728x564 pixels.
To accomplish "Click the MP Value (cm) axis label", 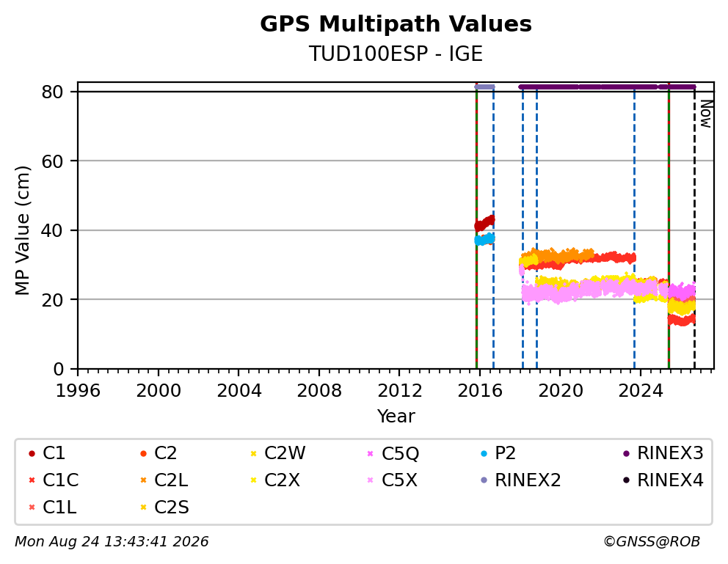I will coord(22,230).
